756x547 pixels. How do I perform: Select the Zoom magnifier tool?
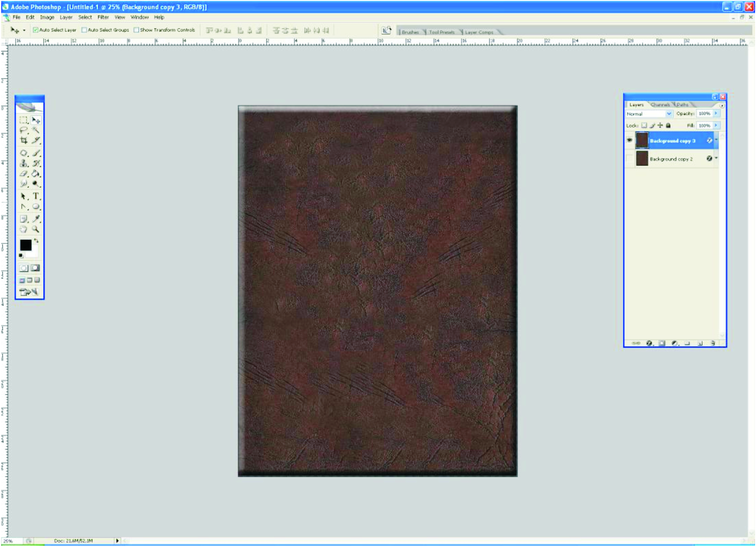(x=36, y=229)
